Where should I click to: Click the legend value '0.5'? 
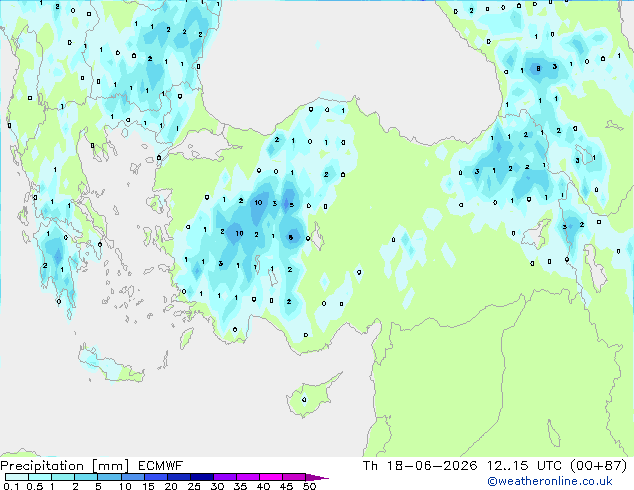point(35,486)
